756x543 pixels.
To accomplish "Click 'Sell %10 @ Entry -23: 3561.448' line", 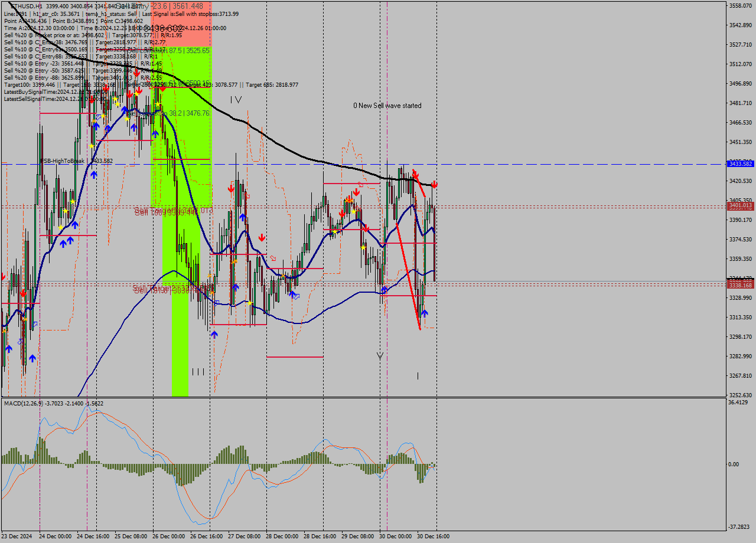I will 83,63.
